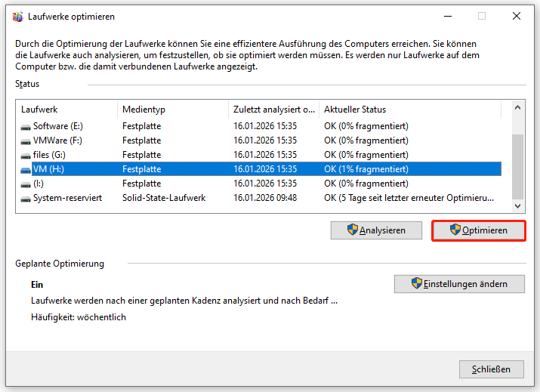This screenshot has width=540, height=392.
Task: Click the app icon in the title bar
Action: click(x=18, y=17)
